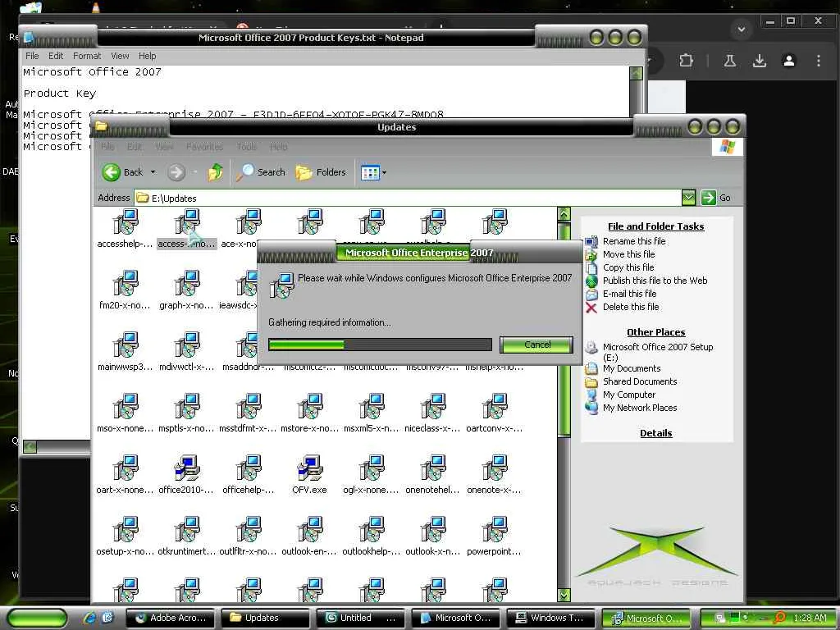Click Rename this file task link
The height and width of the screenshot is (630, 840).
coord(634,241)
